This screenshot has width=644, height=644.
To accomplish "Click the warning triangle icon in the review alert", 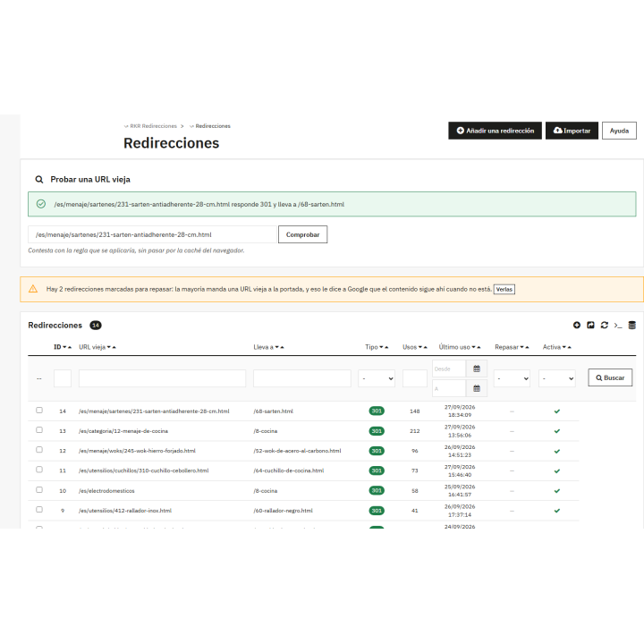I will 33,289.
